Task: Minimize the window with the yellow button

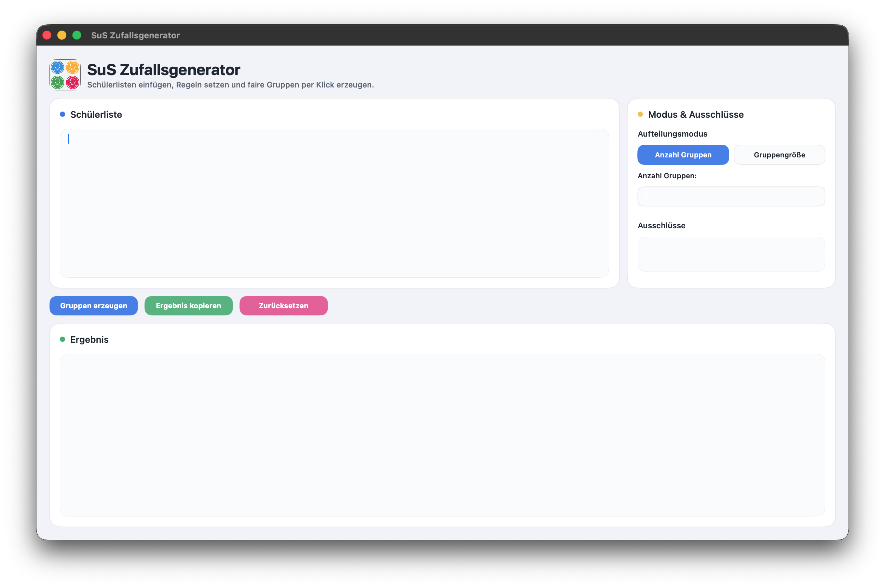Action: (62, 35)
